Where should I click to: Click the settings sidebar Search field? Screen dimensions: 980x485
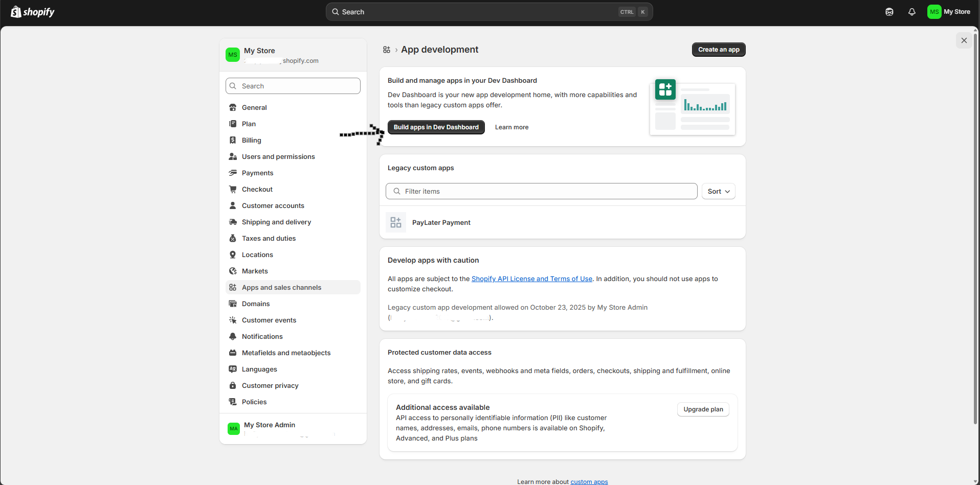[x=293, y=86]
